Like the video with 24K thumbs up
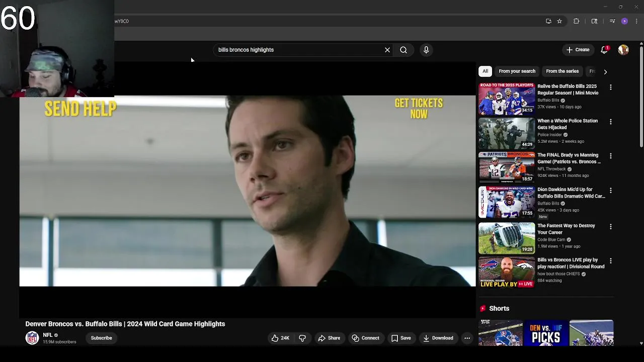This screenshot has width=644, height=362. (x=280, y=338)
